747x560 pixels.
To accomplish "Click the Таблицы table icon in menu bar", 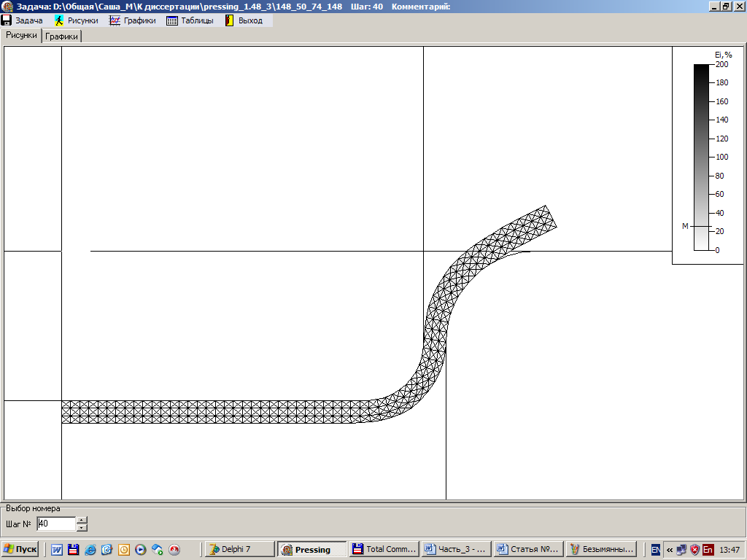I will coord(172,20).
